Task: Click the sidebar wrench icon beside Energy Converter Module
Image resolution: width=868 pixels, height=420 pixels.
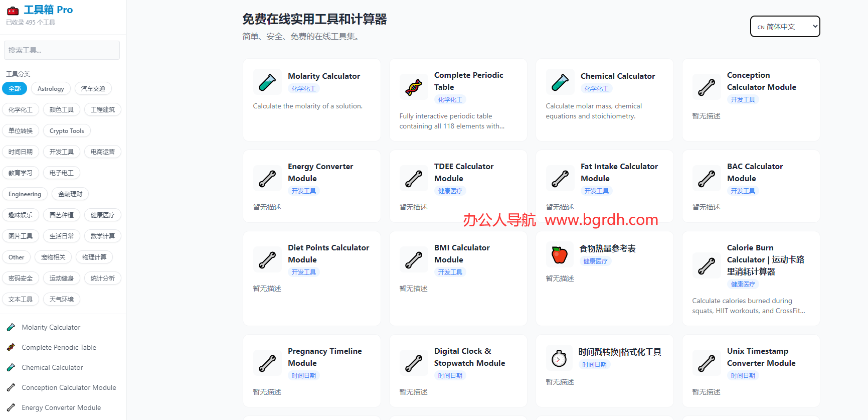Action: (x=11, y=407)
